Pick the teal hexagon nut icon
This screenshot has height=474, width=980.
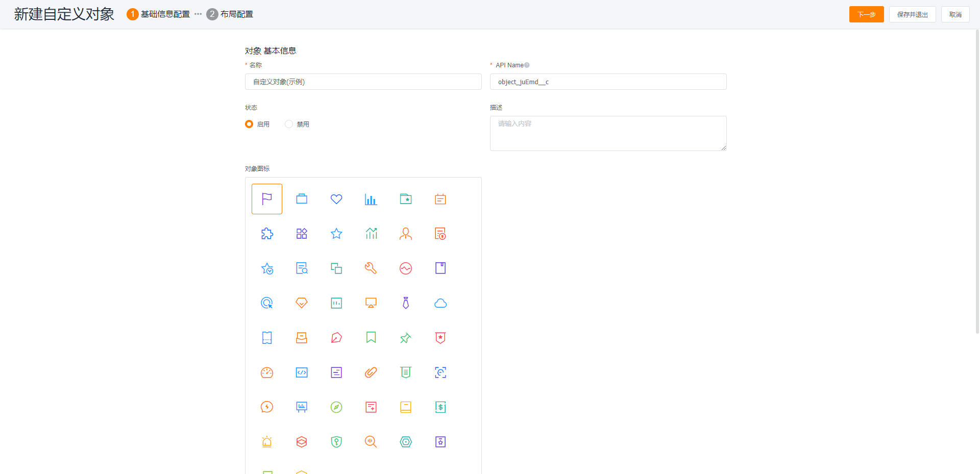[x=406, y=442]
